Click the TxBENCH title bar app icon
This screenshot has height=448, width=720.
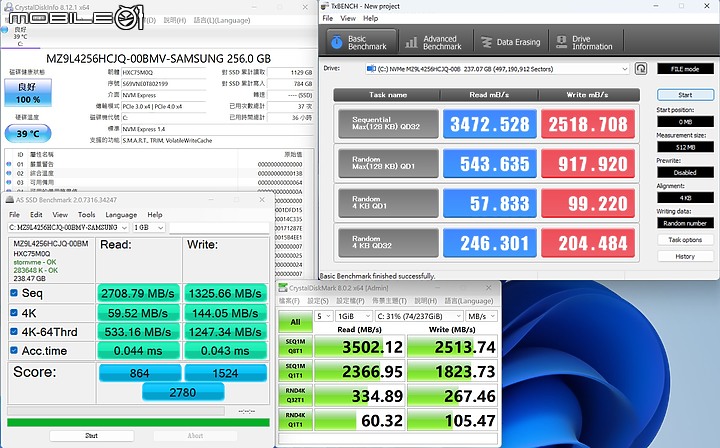coord(325,6)
